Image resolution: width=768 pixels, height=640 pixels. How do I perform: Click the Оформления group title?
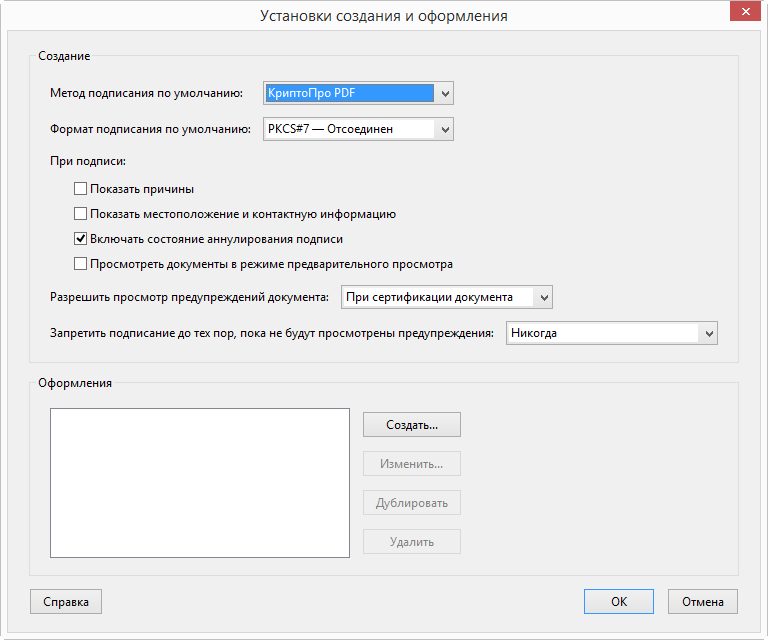[x=75, y=383]
